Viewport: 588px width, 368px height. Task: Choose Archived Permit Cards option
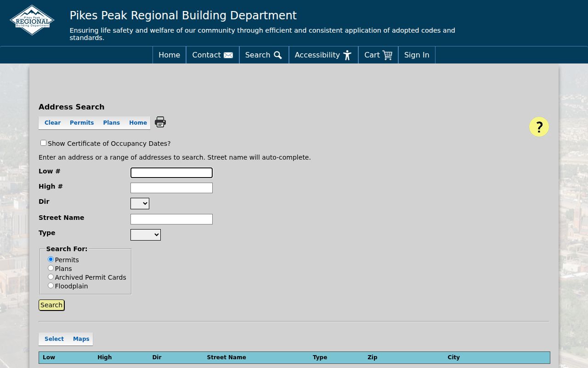click(51, 277)
